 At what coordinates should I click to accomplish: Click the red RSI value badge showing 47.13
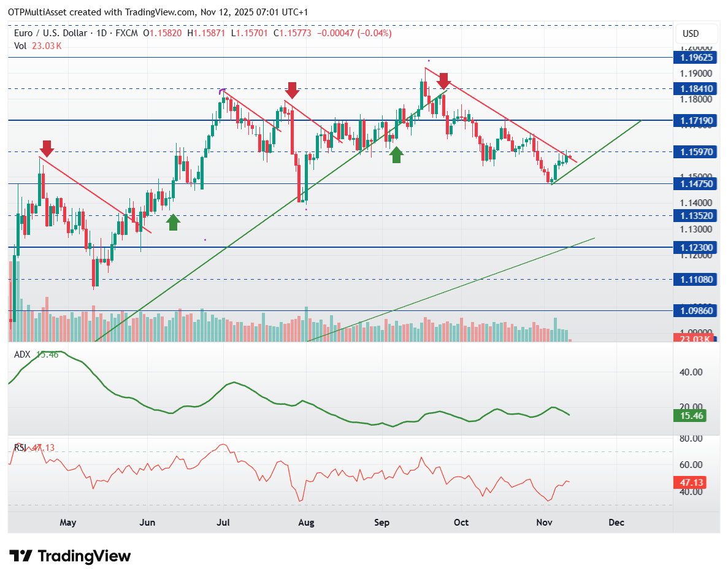tap(691, 483)
